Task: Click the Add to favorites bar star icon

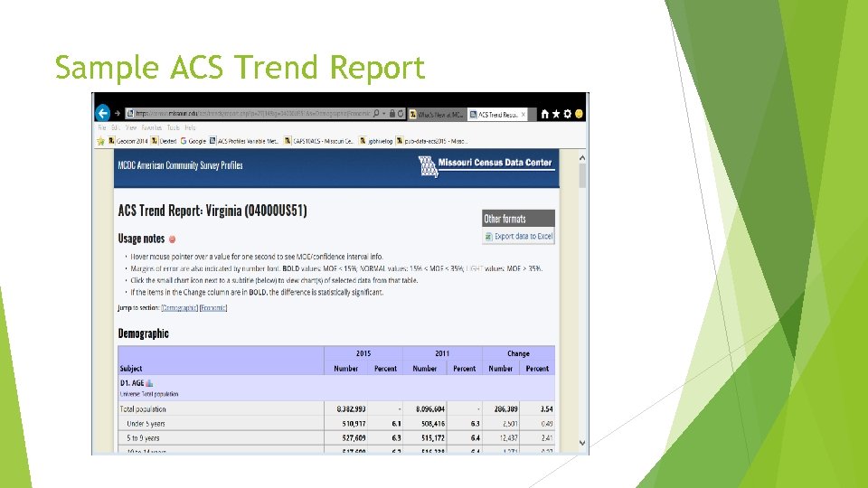Action: pyautogui.click(x=100, y=141)
